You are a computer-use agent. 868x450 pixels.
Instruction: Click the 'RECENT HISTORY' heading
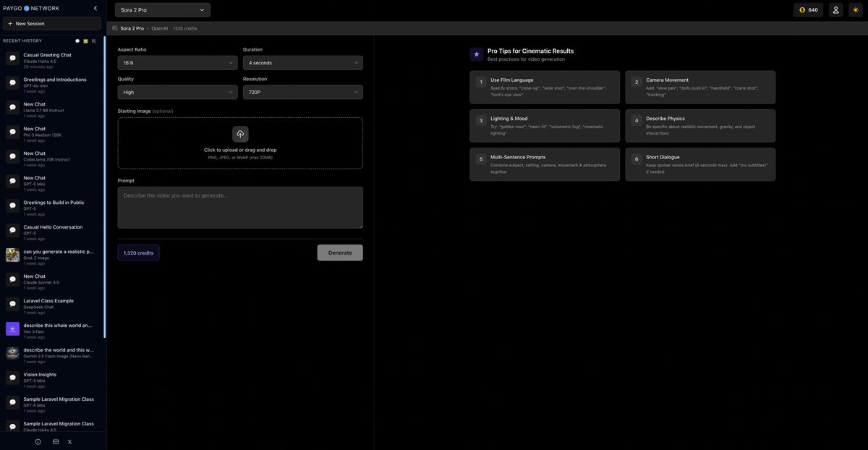point(22,41)
